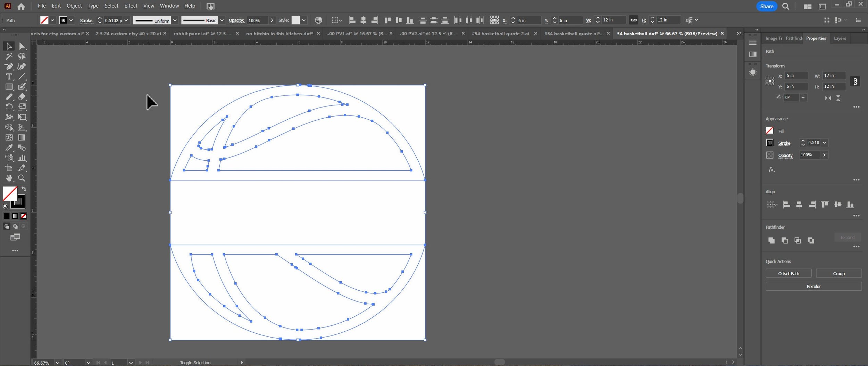The width and height of the screenshot is (868, 366).
Task: Click Unite in the Pathfinder section
Action: pyautogui.click(x=771, y=240)
